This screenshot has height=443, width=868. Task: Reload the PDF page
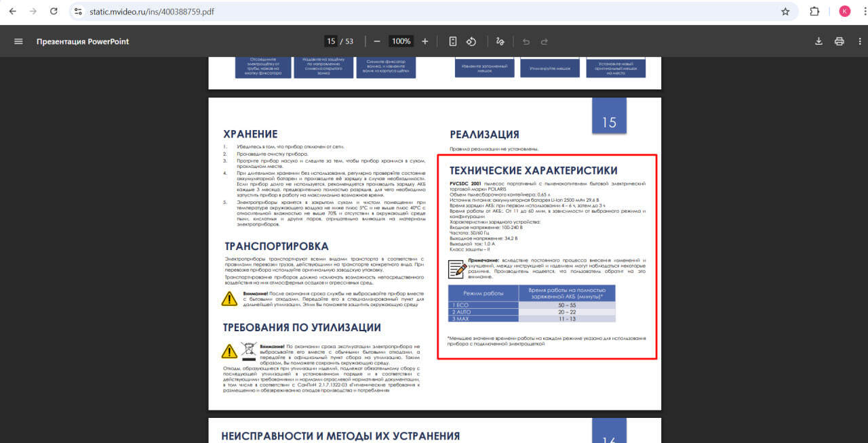(x=54, y=12)
